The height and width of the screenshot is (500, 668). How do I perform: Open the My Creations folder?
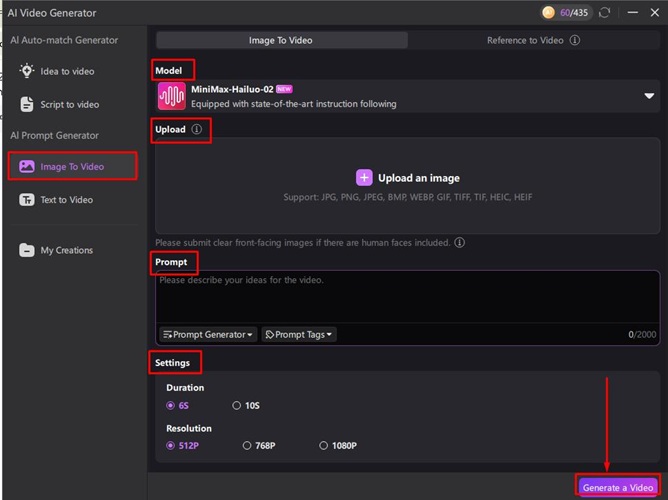[x=66, y=251]
